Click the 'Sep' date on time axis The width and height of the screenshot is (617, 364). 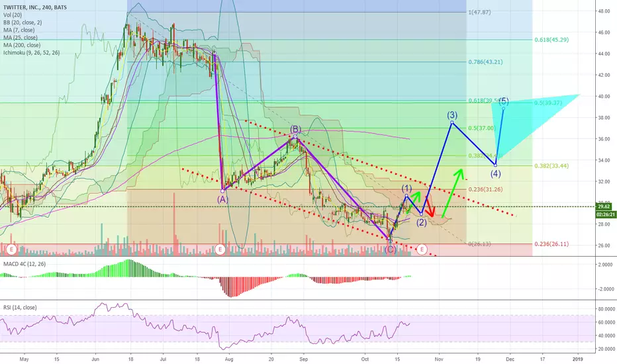(303, 359)
